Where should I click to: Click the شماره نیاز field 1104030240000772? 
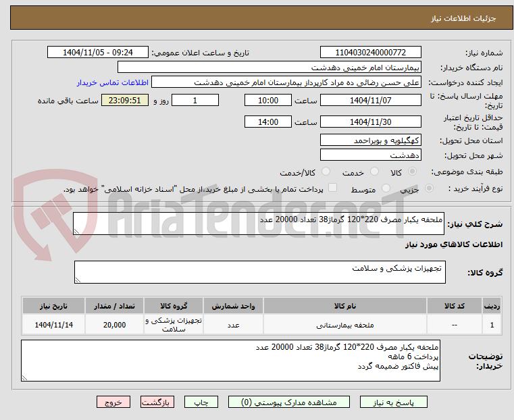pyautogui.click(x=370, y=53)
